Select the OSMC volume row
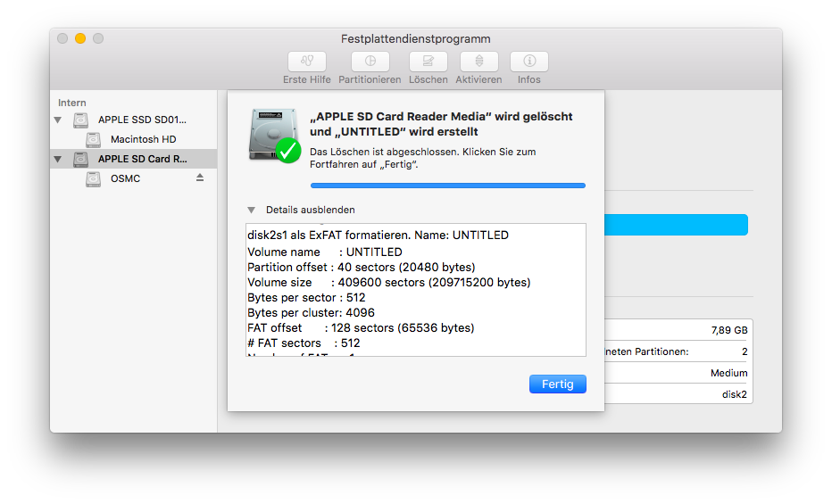This screenshot has height=504, width=832. tap(134, 178)
